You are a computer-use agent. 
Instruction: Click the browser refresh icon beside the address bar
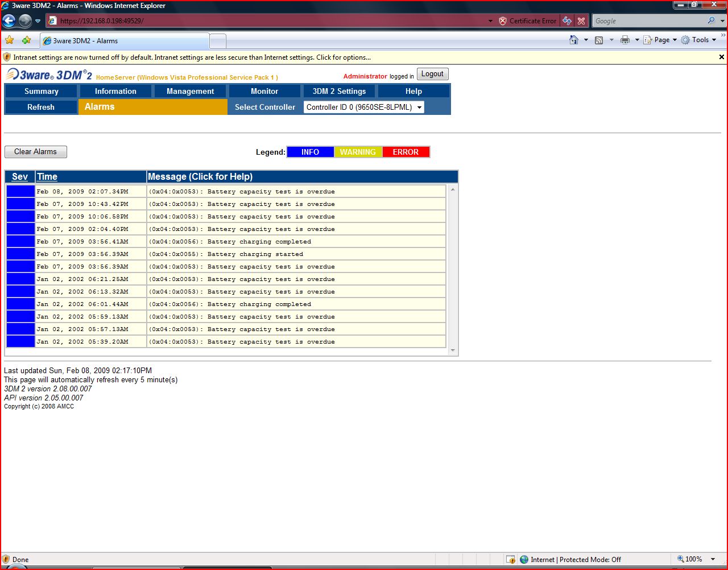(x=567, y=21)
